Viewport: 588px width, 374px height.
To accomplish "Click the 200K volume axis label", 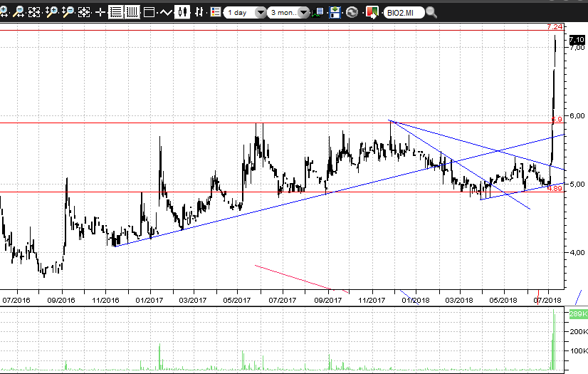I will (x=579, y=331).
